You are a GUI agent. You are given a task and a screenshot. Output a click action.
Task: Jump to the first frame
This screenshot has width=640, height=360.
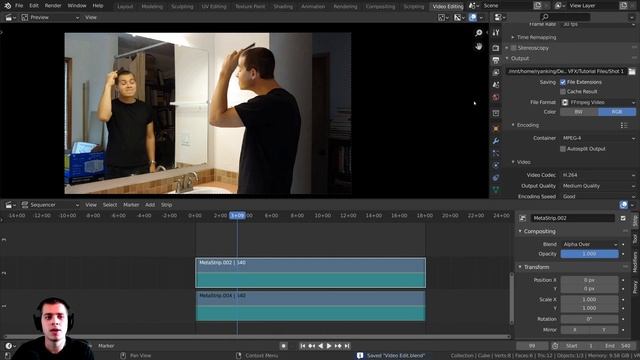303,346
